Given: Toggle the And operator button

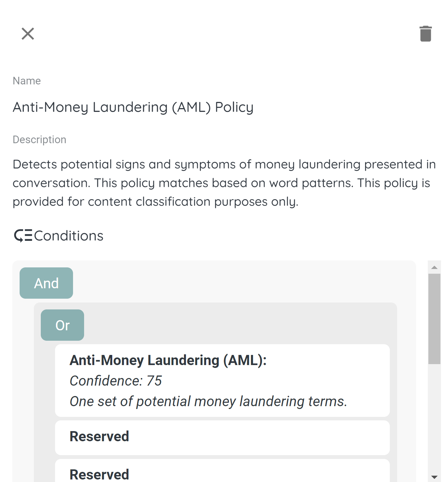Looking at the screenshot, I should click(x=46, y=283).
